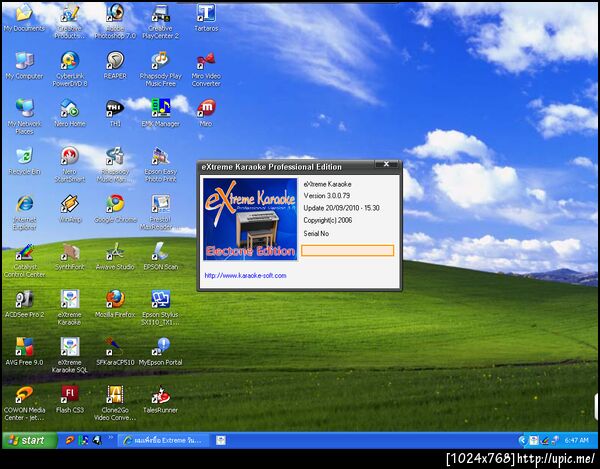Open Aware Studio shortcut
600x469 pixels.
click(x=115, y=257)
